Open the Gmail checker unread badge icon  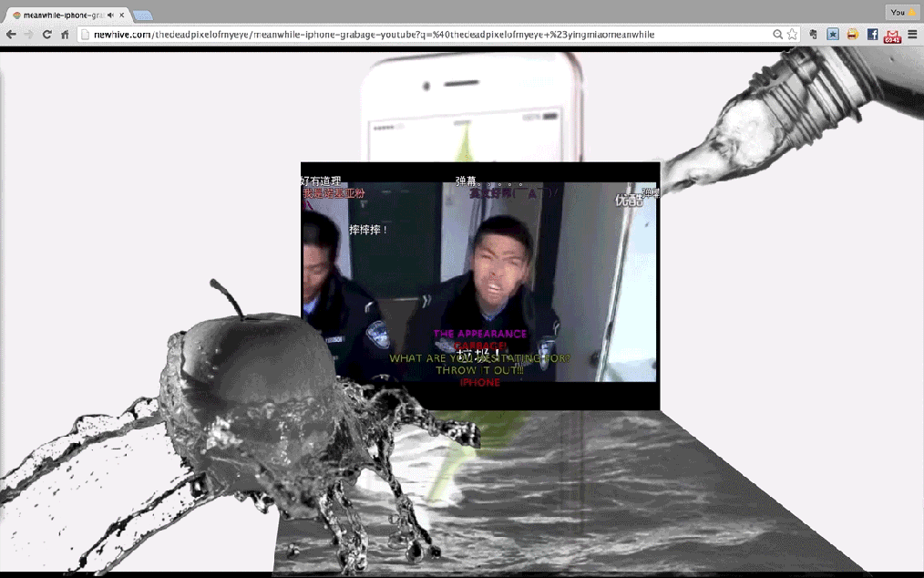[892, 36]
